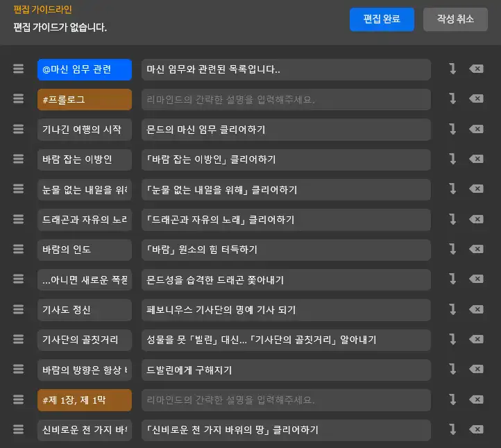Click down-arrow icon on 기나긴 여행의 시작 row
This screenshot has height=448, width=501.
[452, 129]
